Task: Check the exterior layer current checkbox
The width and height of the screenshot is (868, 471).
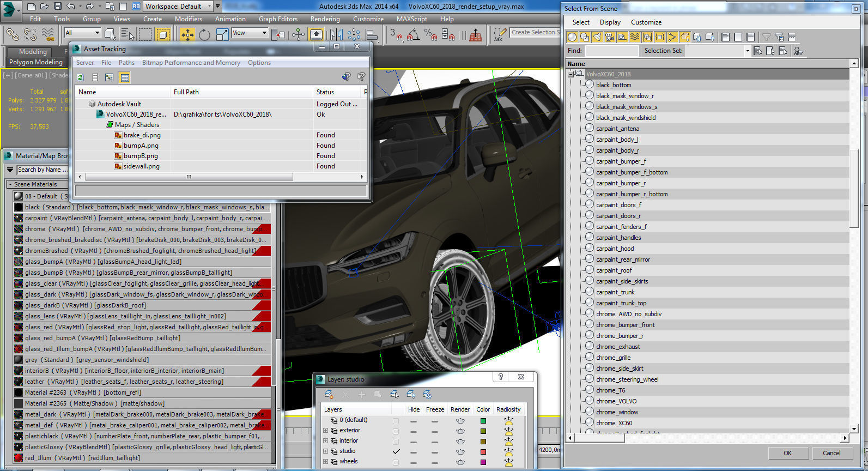Action: 396,431
